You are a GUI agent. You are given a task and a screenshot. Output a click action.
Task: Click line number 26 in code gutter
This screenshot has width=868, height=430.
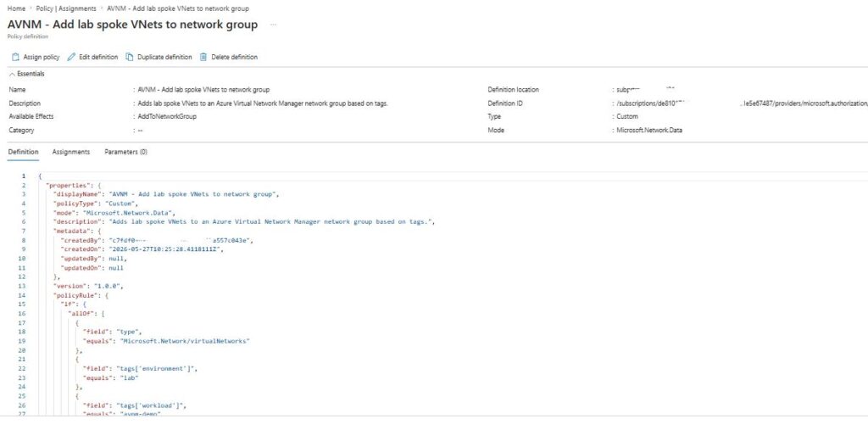tap(22, 405)
